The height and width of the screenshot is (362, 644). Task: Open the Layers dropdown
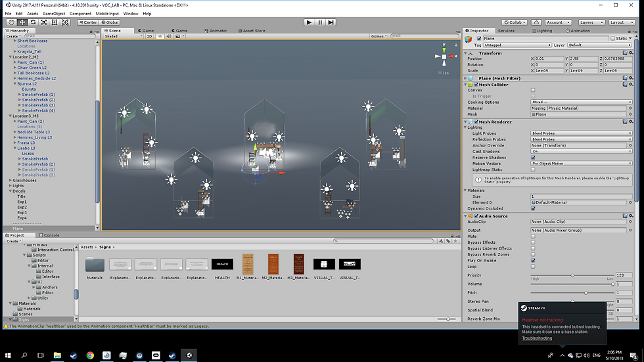click(x=591, y=22)
